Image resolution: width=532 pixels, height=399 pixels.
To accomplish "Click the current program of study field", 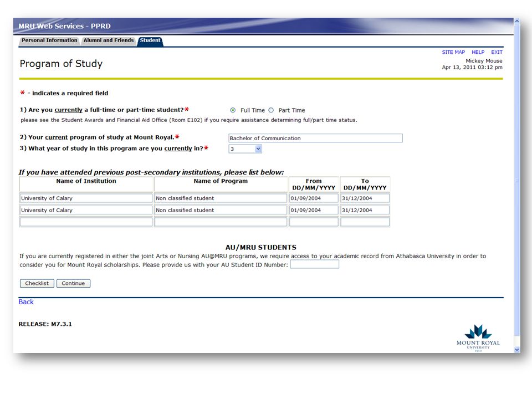I will click(315, 138).
